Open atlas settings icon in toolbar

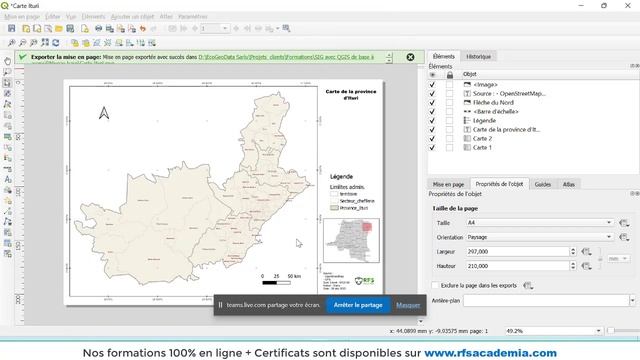point(286,28)
